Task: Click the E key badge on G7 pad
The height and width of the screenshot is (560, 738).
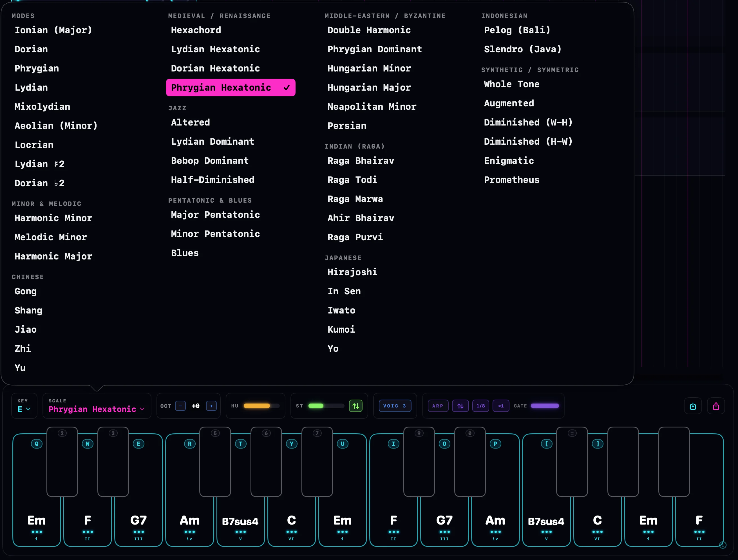Action: pos(138,443)
